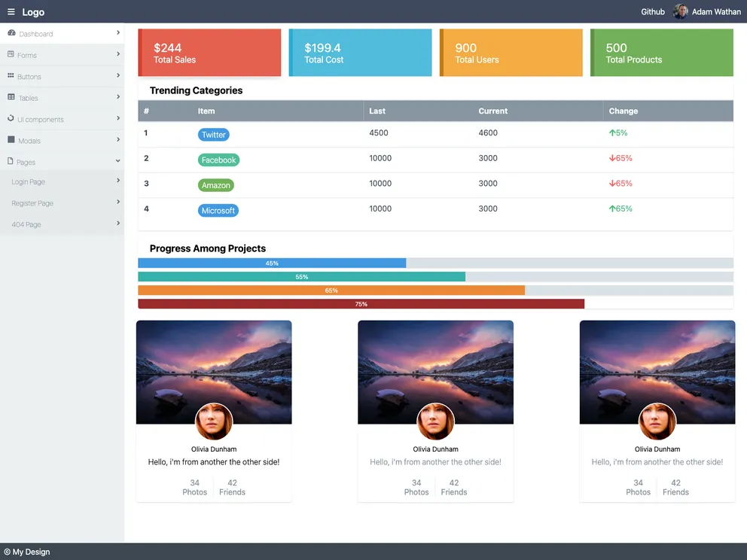Open the Register Page menu item
Image resolution: width=747 pixels, height=560 pixels.
tap(32, 203)
